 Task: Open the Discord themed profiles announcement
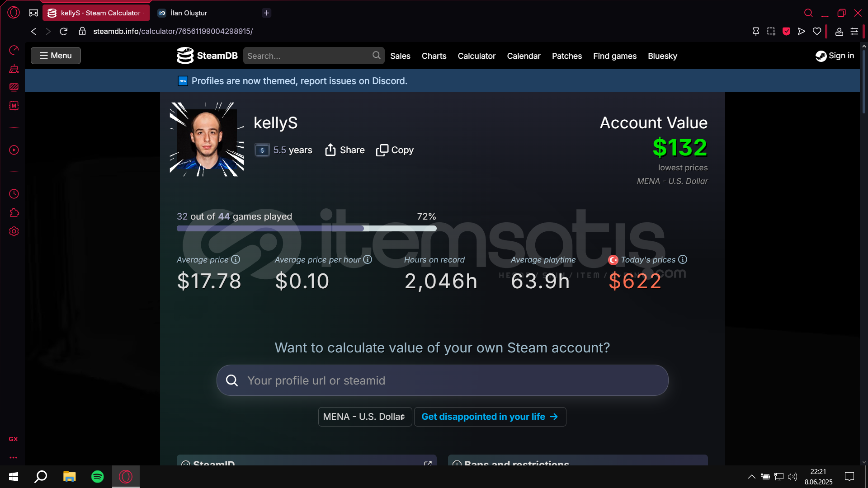point(299,81)
